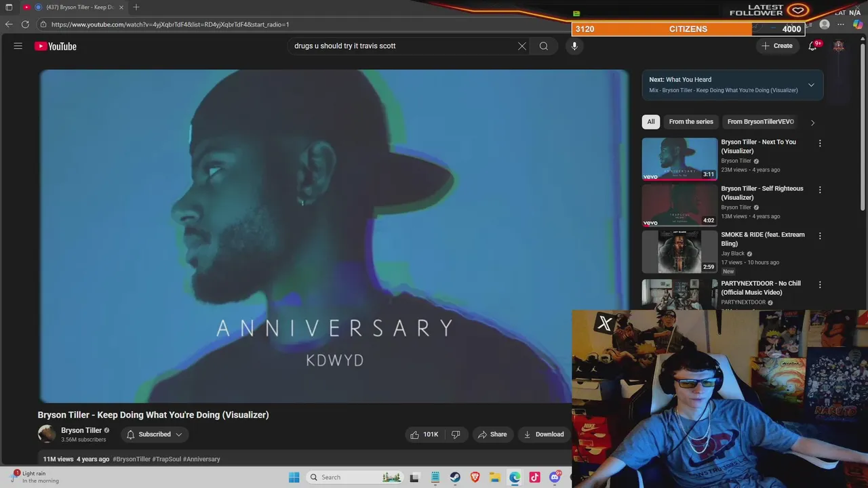Open the Light rain weather widget
This screenshot has height=488, width=868.
[x=34, y=477]
